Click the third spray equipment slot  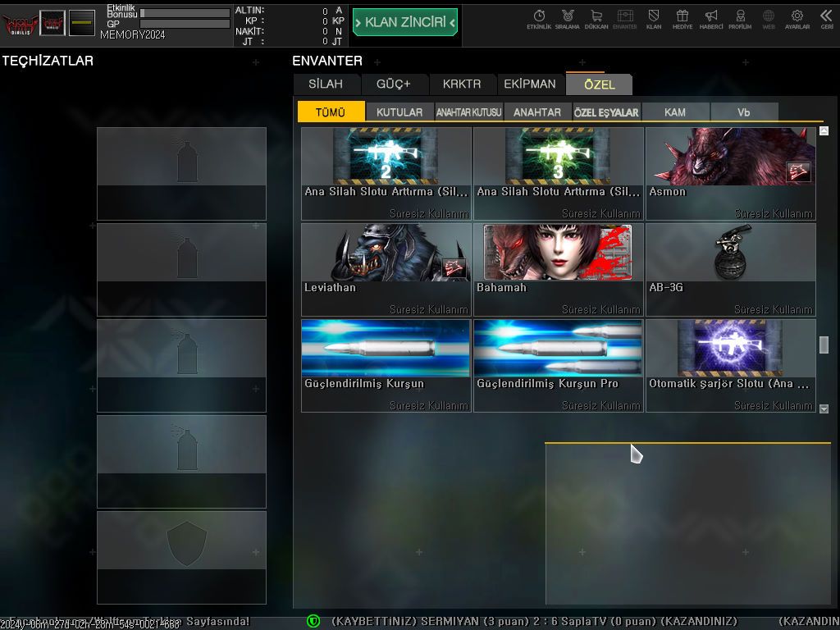181,366
